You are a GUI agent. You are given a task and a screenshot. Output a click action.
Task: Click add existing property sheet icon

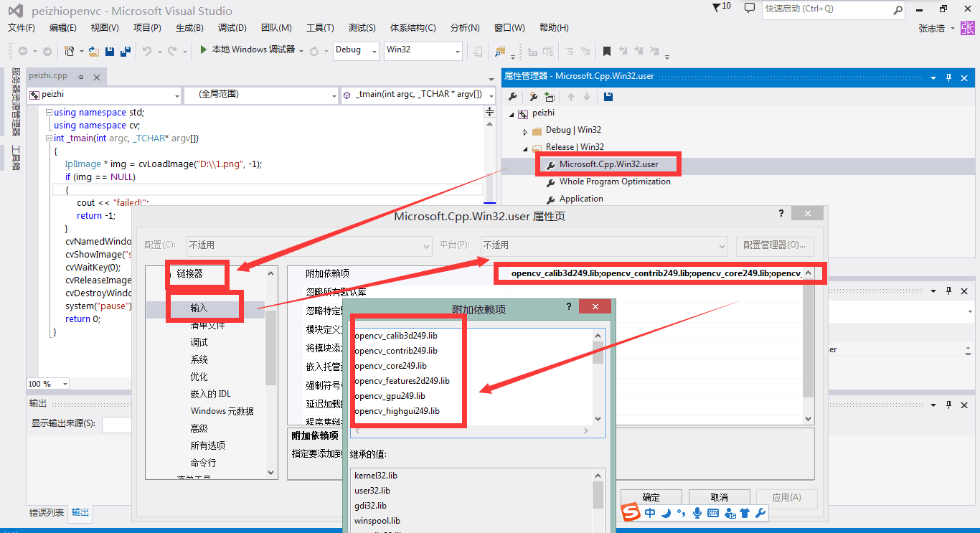(550, 97)
